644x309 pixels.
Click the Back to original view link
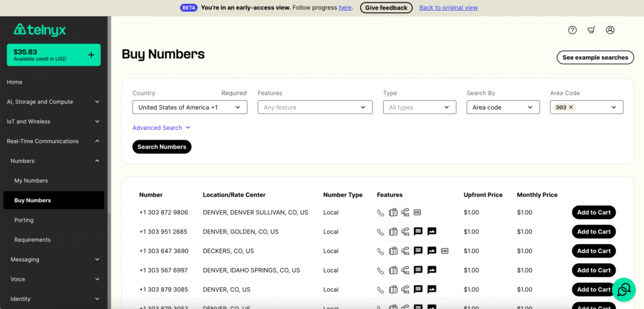pos(448,8)
